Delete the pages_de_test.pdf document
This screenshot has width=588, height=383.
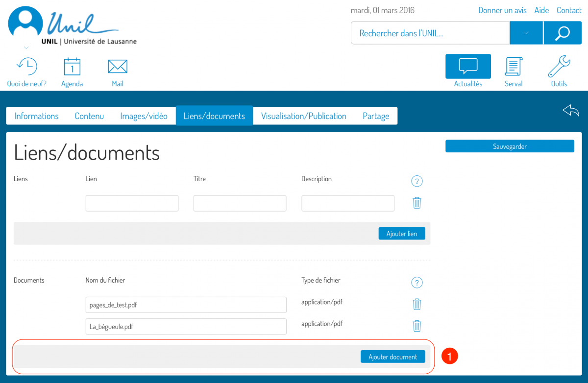417,304
